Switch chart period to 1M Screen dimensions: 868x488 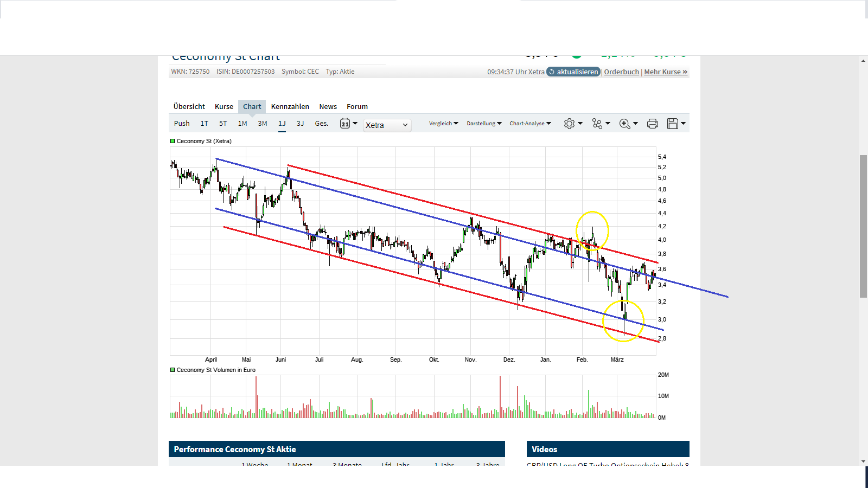[242, 123]
